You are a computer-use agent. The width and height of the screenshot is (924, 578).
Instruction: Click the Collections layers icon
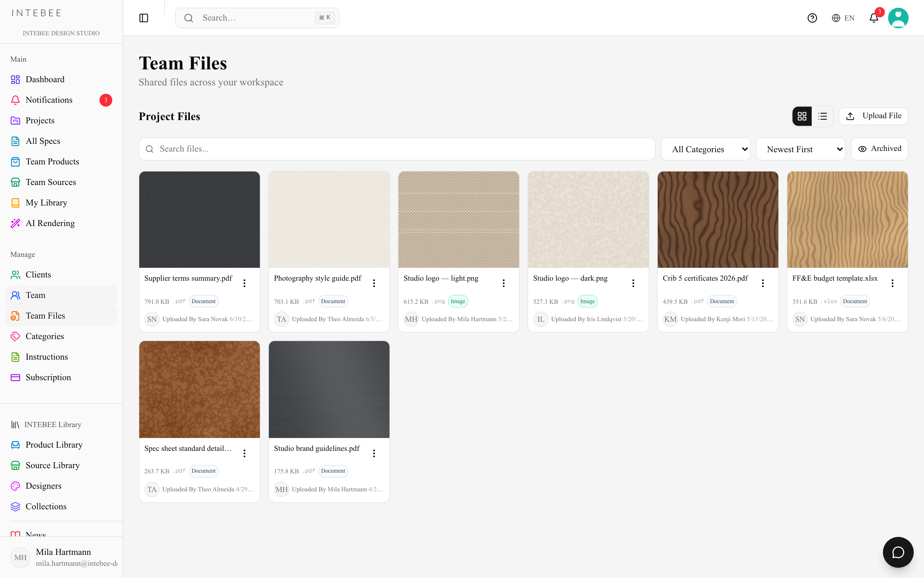15,506
